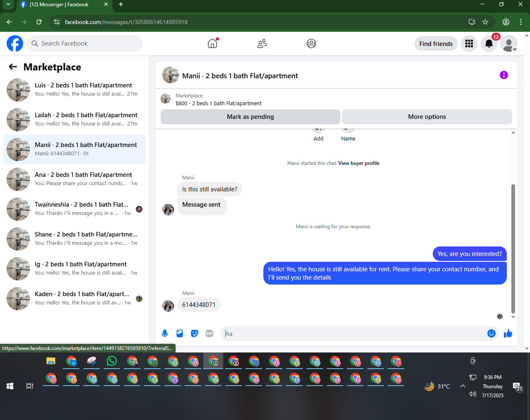Click the chat scrollbar thumb
The height and width of the screenshot is (420, 530).
513,249
